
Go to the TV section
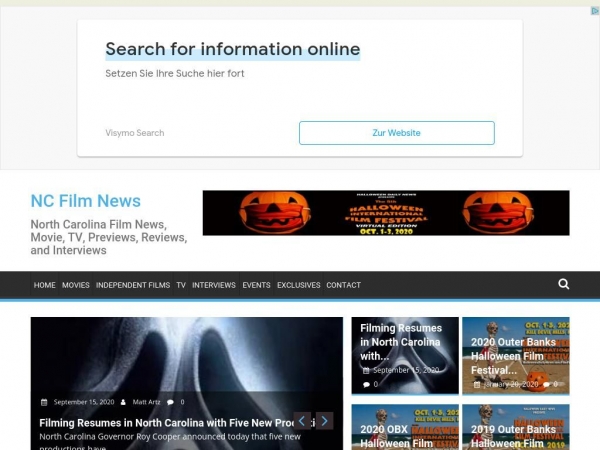tap(181, 285)
